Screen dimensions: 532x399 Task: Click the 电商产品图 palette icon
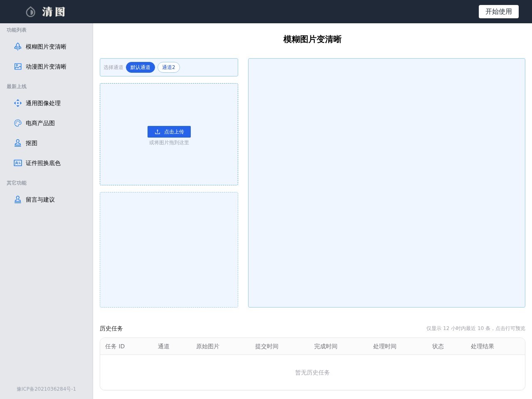point(18,123)
